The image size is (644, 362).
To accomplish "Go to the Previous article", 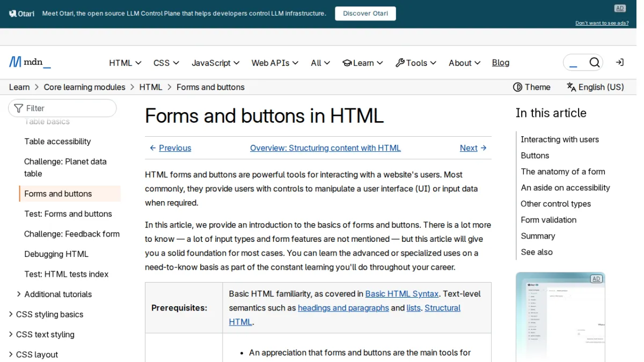I will 170,148.
